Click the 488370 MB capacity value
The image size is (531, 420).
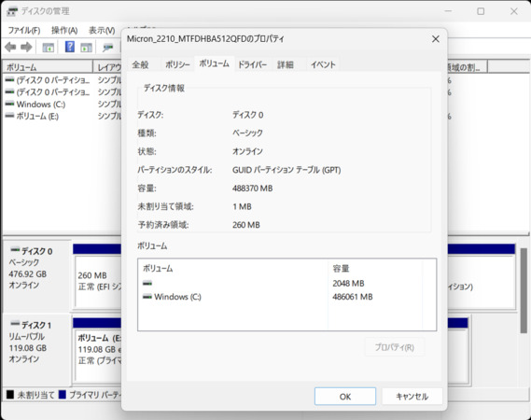click(x=252, y=188)
